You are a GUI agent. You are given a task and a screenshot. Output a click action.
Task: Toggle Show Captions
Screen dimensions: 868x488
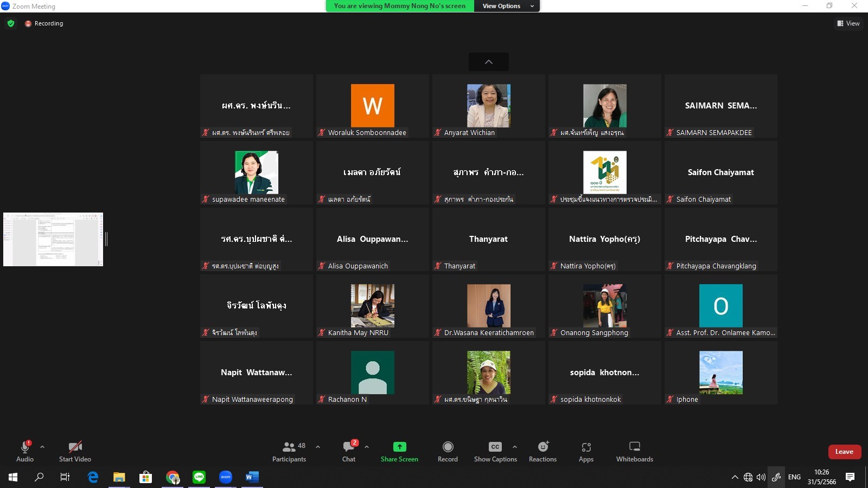(495, 451)
